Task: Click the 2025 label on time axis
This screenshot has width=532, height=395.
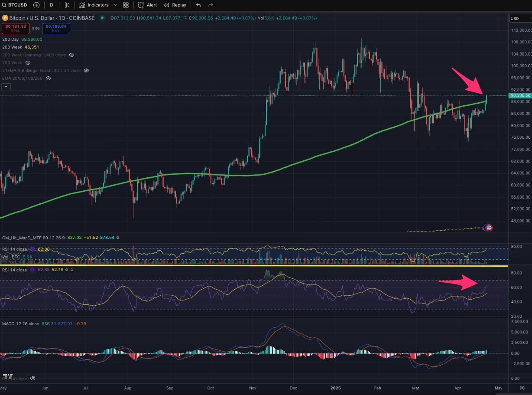Action: click(336, 388)
